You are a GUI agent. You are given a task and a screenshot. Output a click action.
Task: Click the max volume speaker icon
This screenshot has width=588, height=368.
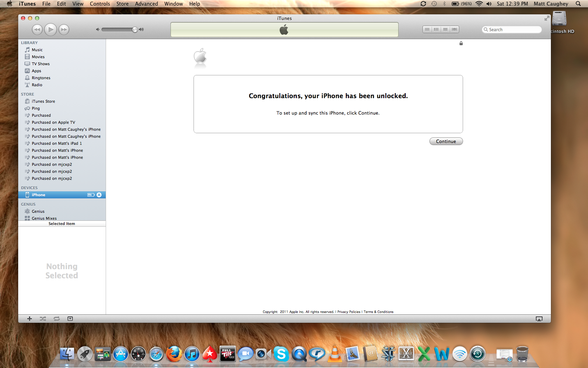click(x=141, y=29)
